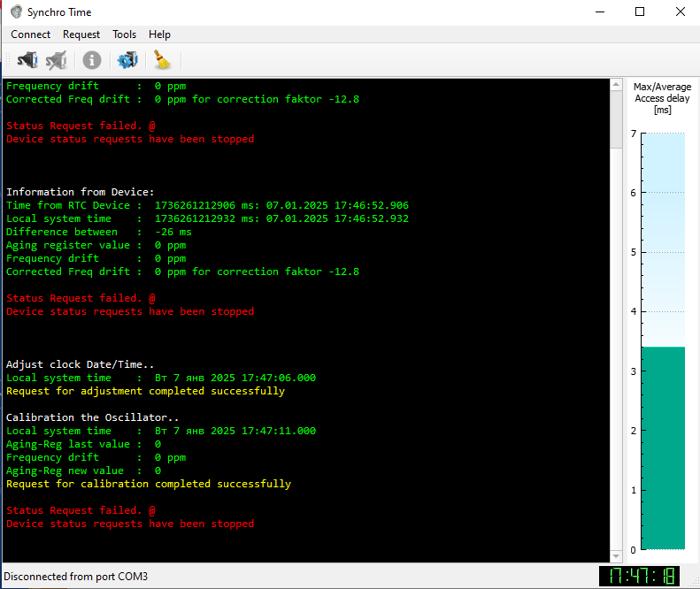Click the log scrollbar up arrow
The width and height of the screenshot is (700, 589).
point(616,85)
